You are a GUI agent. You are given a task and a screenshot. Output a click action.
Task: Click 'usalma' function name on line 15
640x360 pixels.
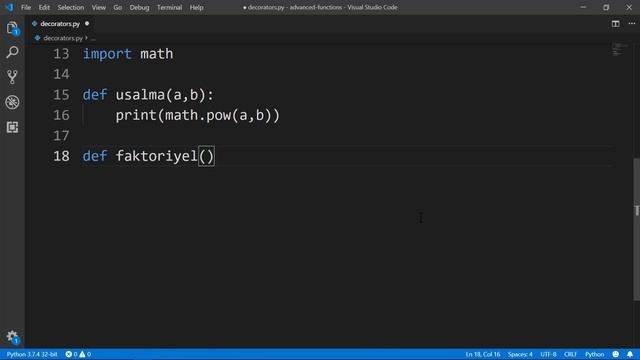[x=140, y=95]
